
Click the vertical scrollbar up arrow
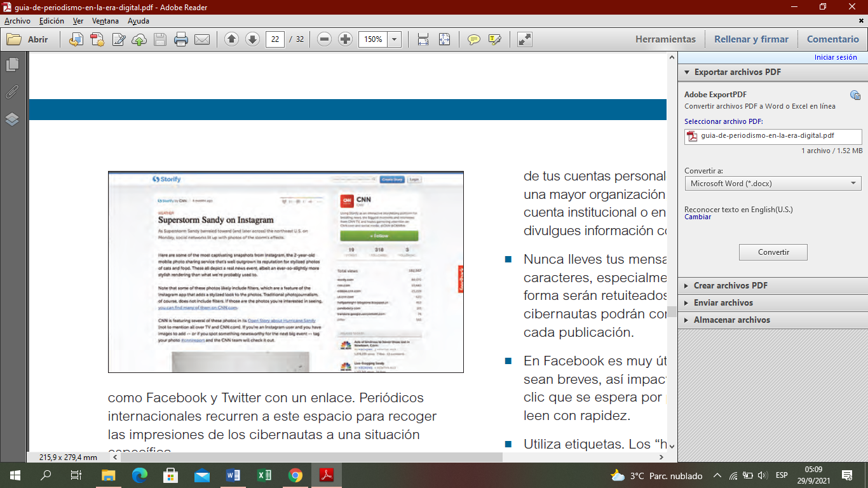tap(672, 57)
